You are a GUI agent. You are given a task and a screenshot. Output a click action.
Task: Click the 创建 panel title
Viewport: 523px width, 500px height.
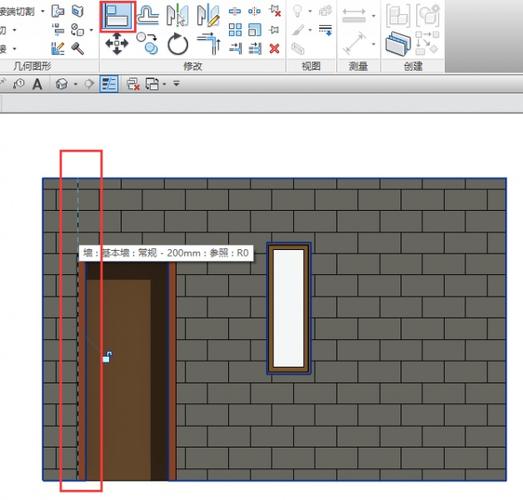(x=413, y=66)
